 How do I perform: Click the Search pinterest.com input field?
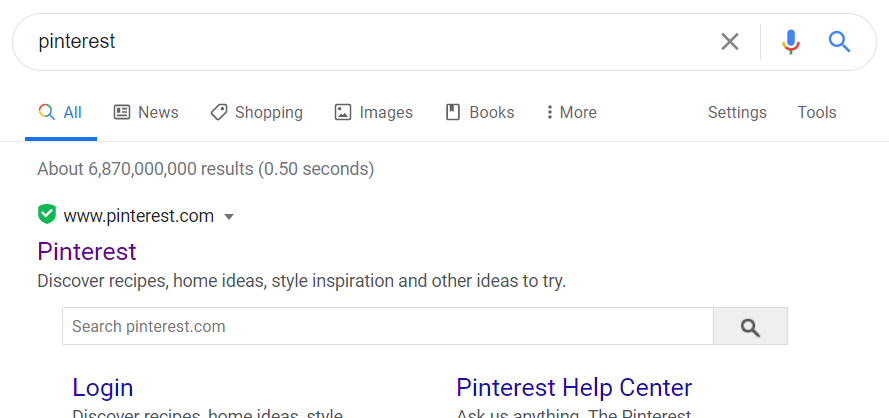tap(388, 326)
